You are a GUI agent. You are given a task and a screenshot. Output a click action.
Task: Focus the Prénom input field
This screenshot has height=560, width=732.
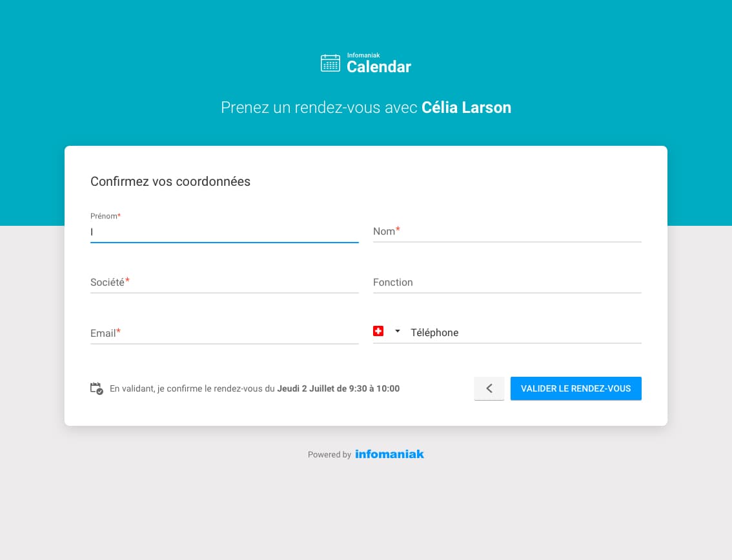(x=224, y=232)
